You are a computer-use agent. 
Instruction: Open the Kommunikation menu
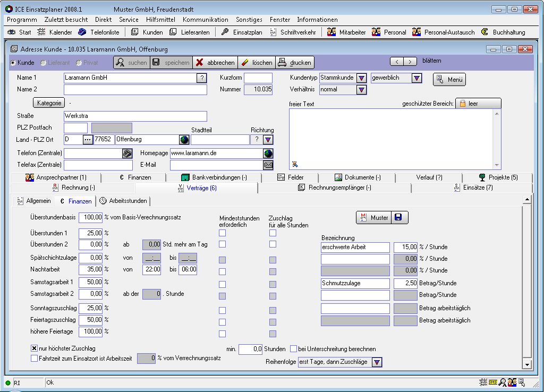pos(205,20)
